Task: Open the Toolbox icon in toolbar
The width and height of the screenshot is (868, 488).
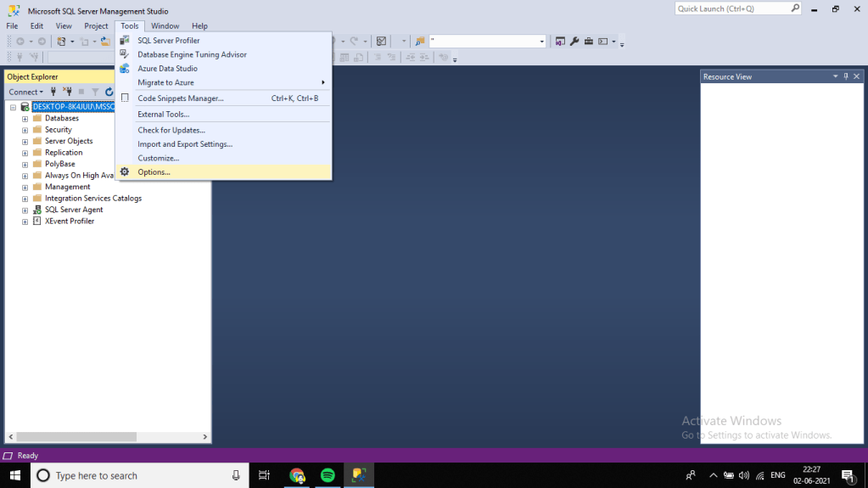Action: [x=588, y=41]
